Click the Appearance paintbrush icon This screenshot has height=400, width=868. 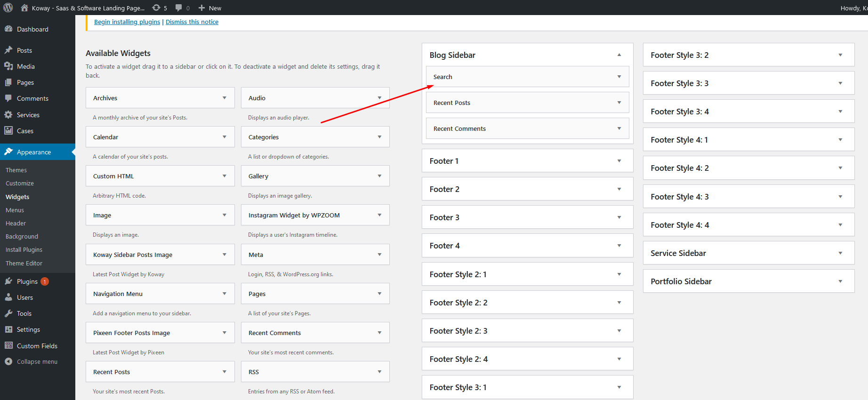8,152
